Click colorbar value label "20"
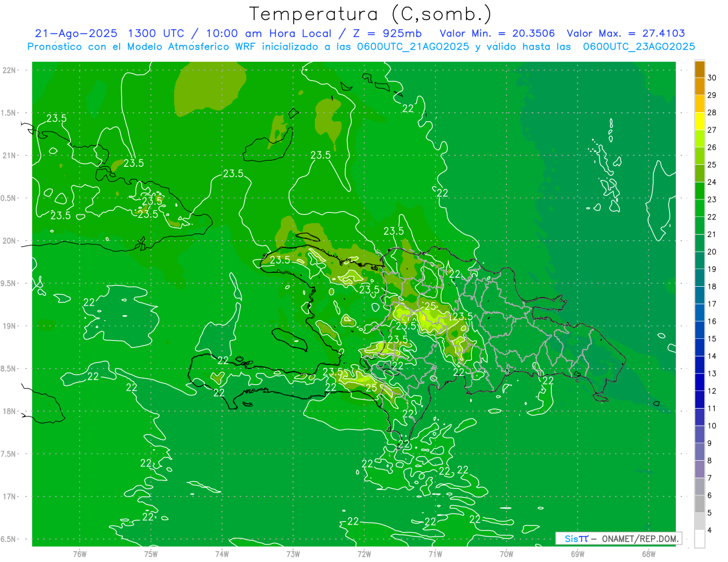The width and height of the screenshot is (728, 562). pos(712,252)
